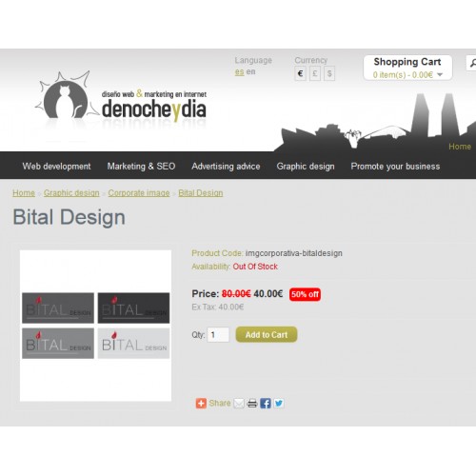This screenshot has width=476, height=476.
Task: Open the Graphic design menu
Action: (x=306, y=167)
